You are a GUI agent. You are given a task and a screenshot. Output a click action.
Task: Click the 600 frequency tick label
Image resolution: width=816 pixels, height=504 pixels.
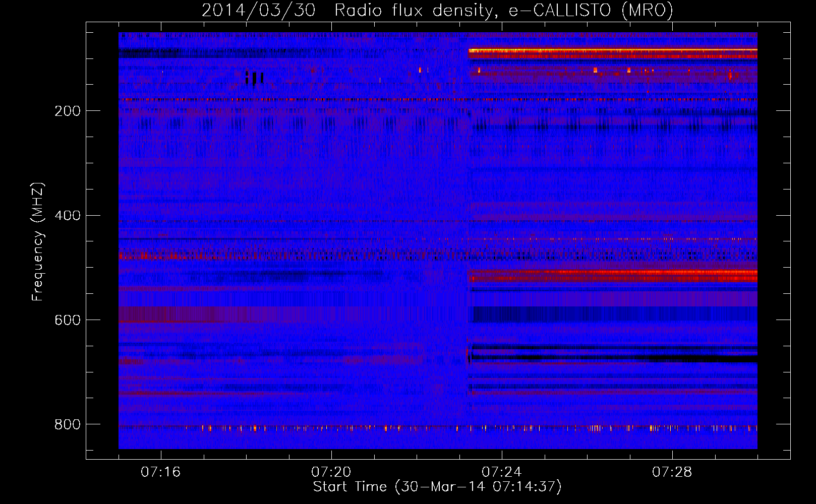tap(68, 321)
